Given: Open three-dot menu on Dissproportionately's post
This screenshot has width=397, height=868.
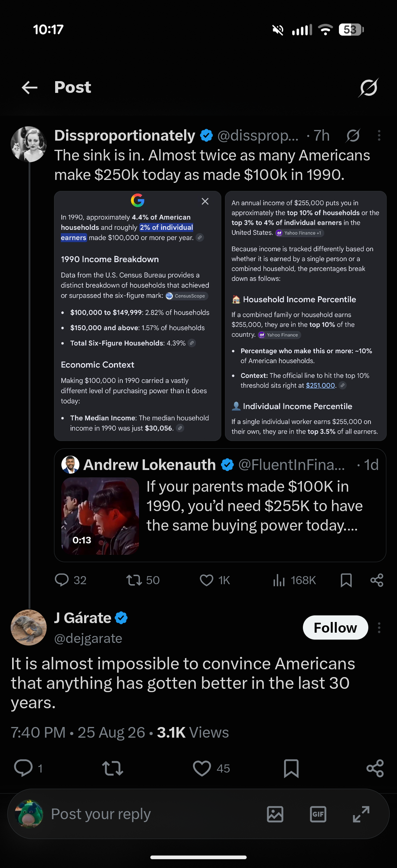Looking at the screenshot, I should coord(379,135).
